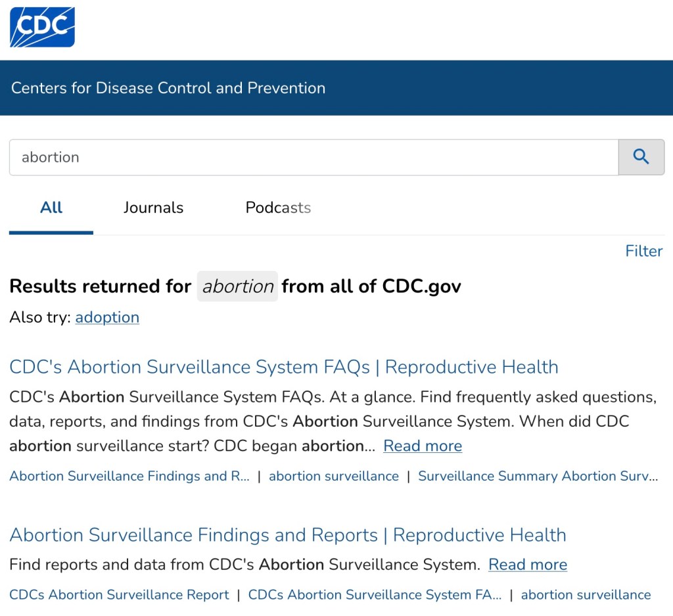
Task: Open the Journals tab
Action: coord(153,208)
